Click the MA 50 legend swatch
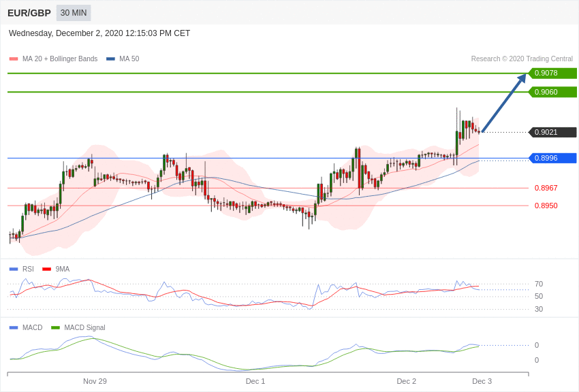The image size is (579, 392). [110, 59]
